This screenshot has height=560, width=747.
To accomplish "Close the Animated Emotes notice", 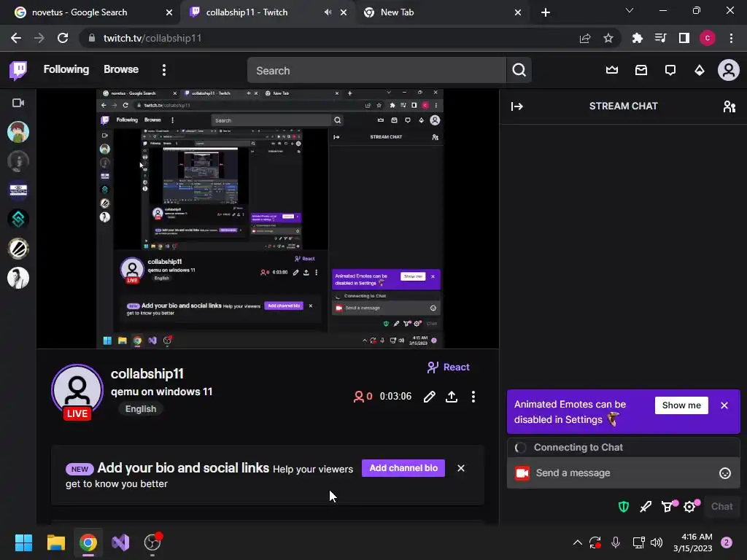I will (724, 405).
